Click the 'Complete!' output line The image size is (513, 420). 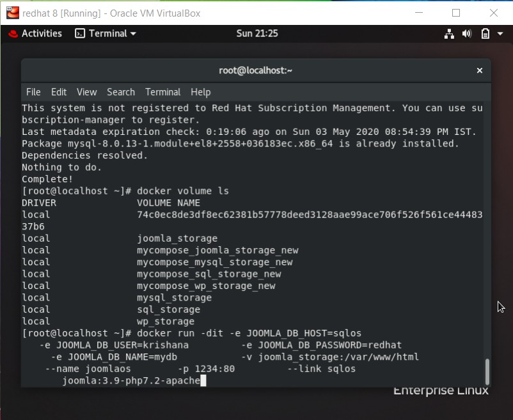pyautogui.click(x=47, y=179)
